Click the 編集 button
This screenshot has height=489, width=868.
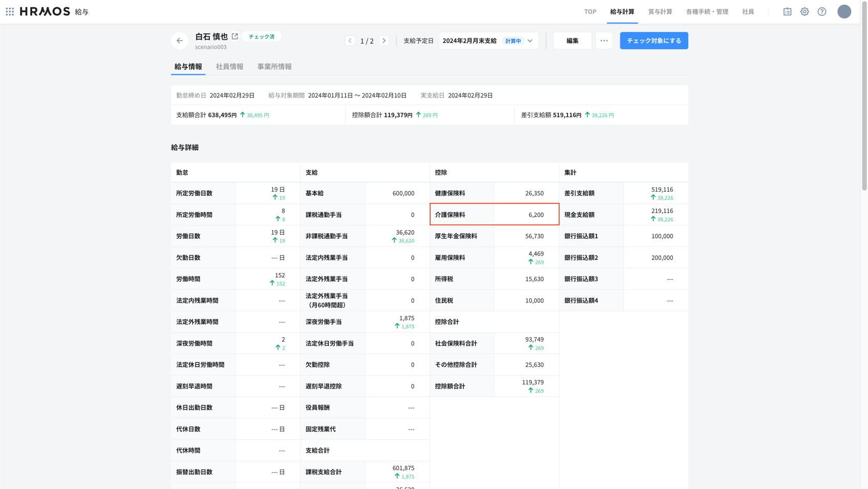pos(572,40)
